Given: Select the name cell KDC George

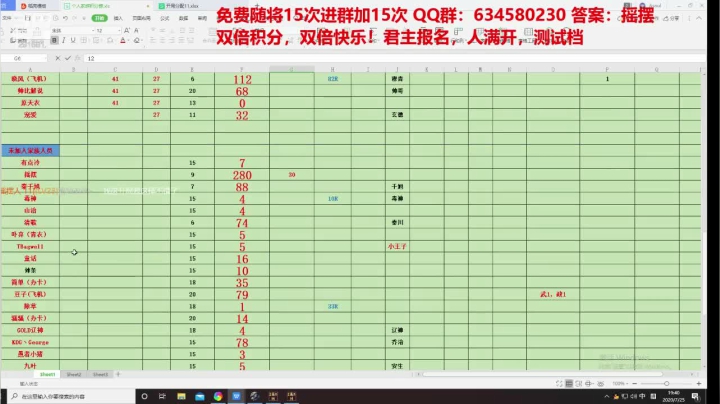Looking at the screenshot, I should 30,342.
